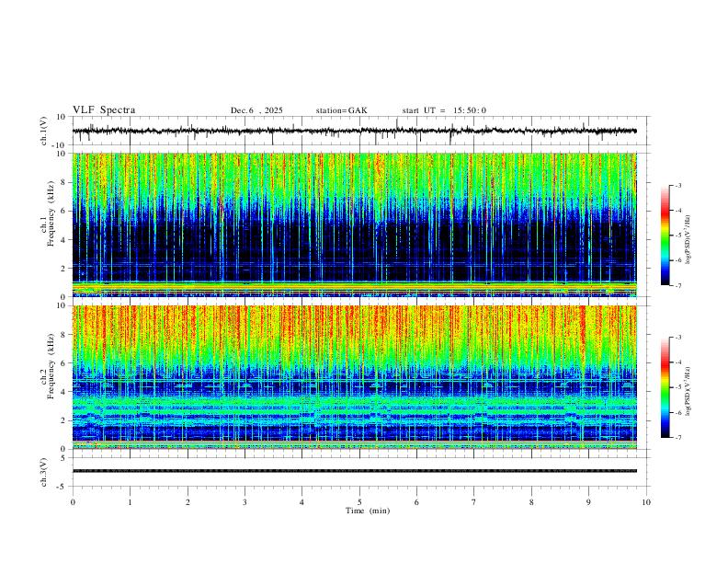The image size is (728, 563).
Task: Click the ch.1(V) axis label
Action: pos(44,131)
